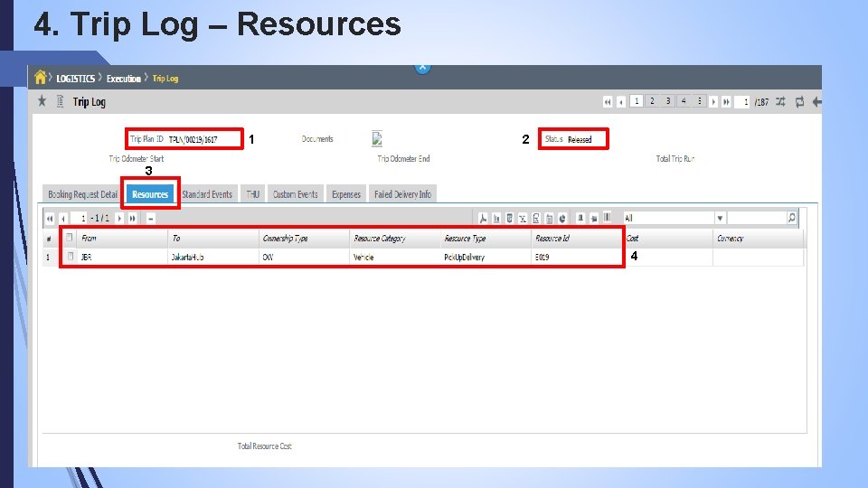The width and height of the screenshot is (868, 488).
Task: Add Trip Log to favorites with star
Action: (x=42, y=100)
